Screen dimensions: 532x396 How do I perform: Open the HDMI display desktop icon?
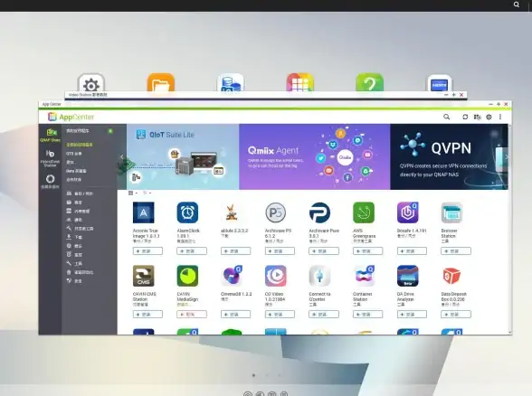(x=440, y=83)
